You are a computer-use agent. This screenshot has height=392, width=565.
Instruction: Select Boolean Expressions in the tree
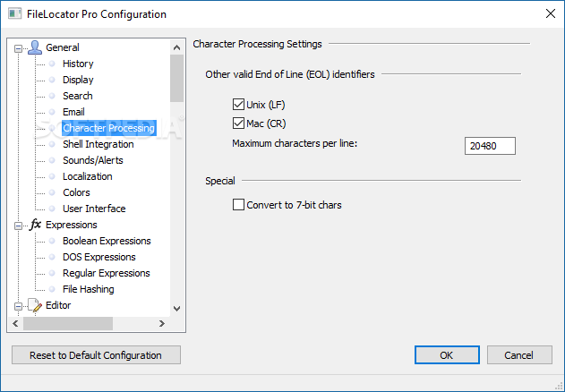(x=107, y=241)
